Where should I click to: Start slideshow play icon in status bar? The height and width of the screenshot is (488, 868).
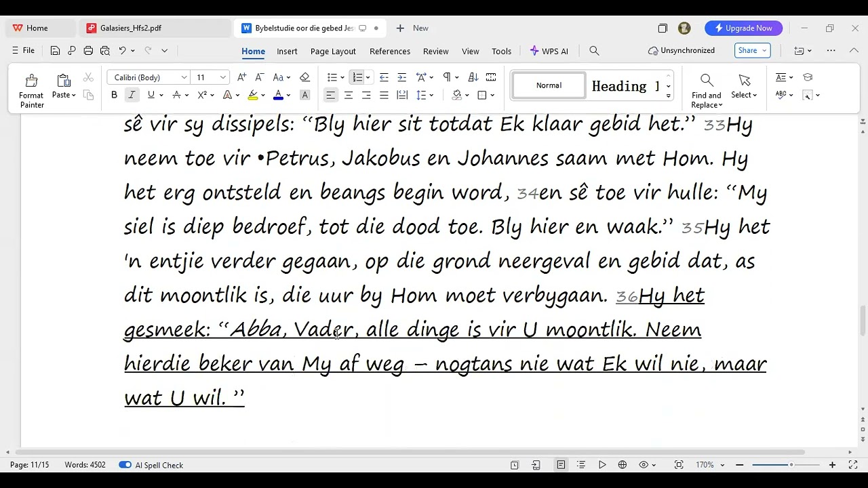coord(601,465)
